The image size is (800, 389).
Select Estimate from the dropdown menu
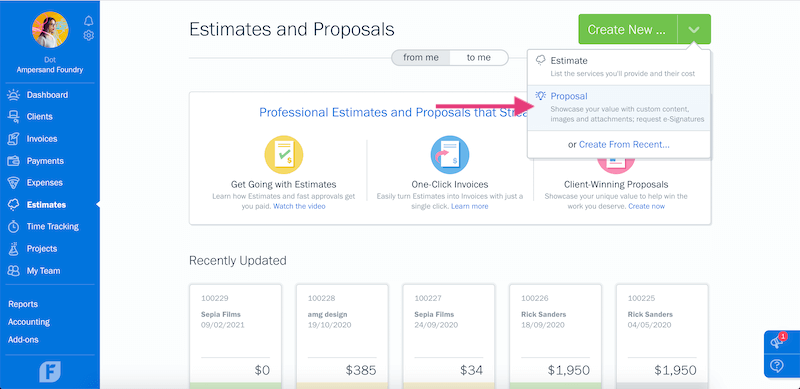618,67
